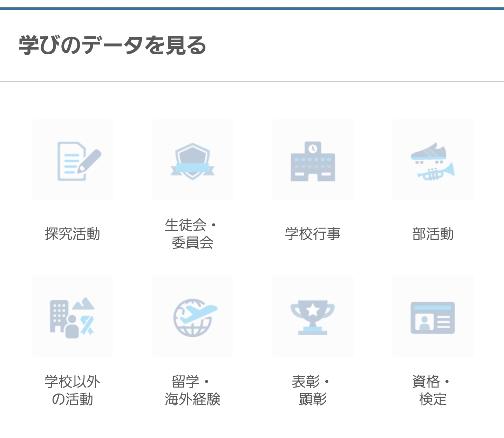Screen dimensions: 504x438
Task: Open the 部活動 cleat and trumpet icon
Action: [433, 160]
